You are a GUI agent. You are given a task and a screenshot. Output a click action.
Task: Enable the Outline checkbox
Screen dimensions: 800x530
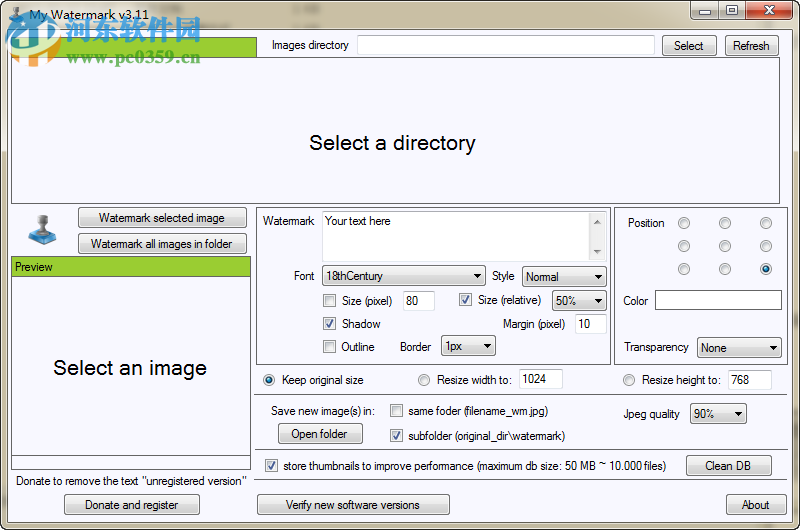click(330, 347)
